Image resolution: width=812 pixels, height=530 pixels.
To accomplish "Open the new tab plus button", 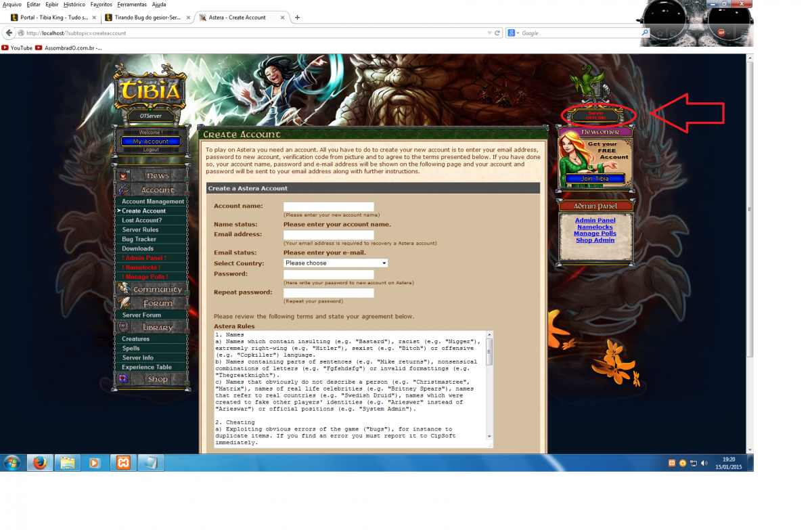I will (298, 18).
